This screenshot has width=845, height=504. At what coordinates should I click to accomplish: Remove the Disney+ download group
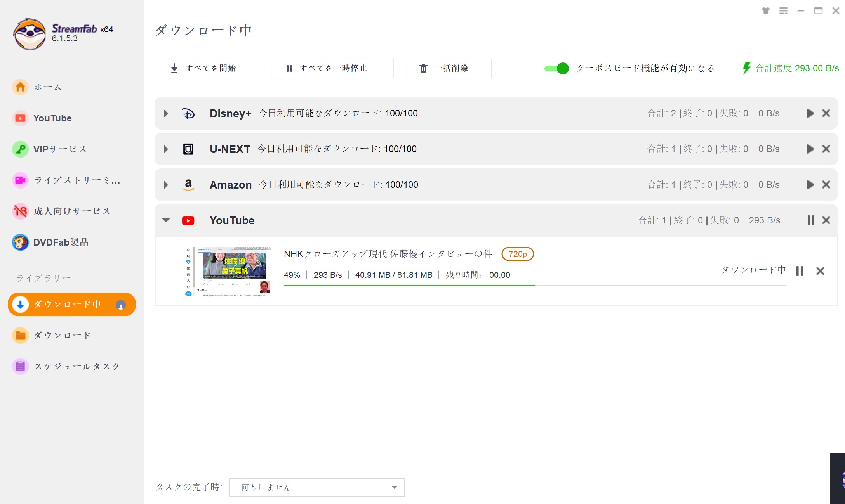pyautogui.click(x=826, y=113)
